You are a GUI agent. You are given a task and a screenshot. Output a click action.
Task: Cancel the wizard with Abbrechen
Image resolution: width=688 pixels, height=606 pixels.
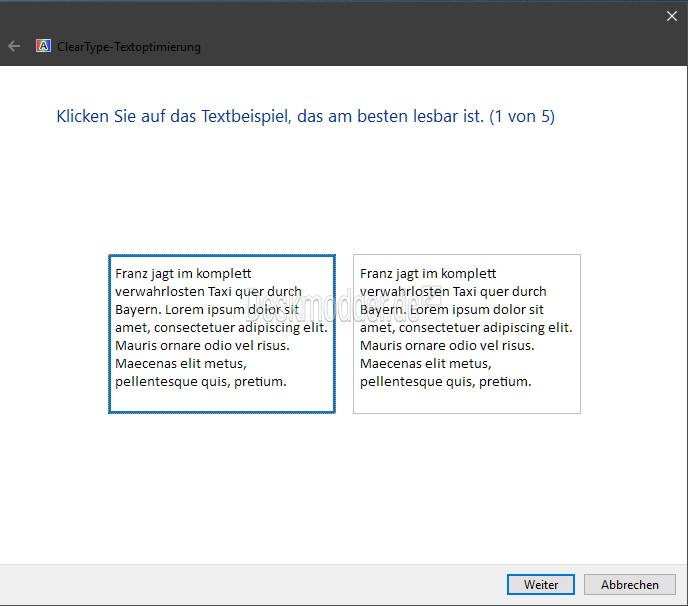click(x=630, y=584)
